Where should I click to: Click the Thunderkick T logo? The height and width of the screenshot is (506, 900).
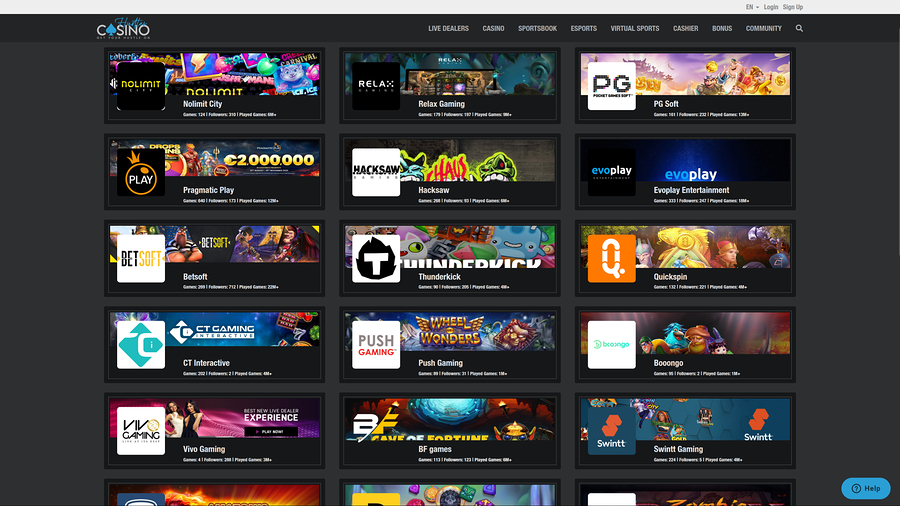pos(376,259)
